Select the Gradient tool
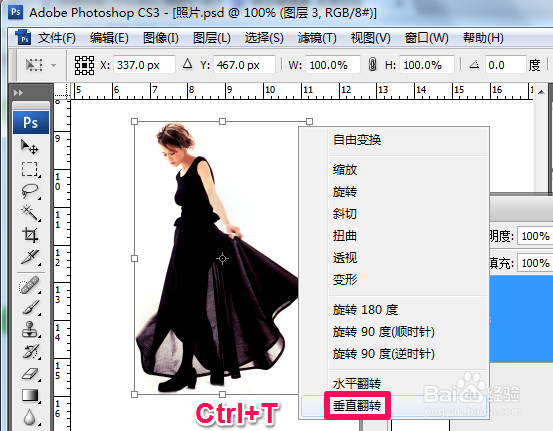Image resolution: width=553 pixels, height=431 pixels. (x=30, y=395)
